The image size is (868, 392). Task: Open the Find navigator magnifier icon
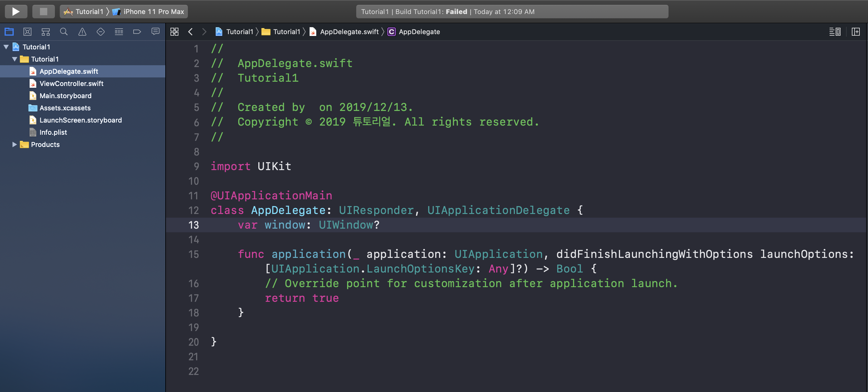(64, 32)
